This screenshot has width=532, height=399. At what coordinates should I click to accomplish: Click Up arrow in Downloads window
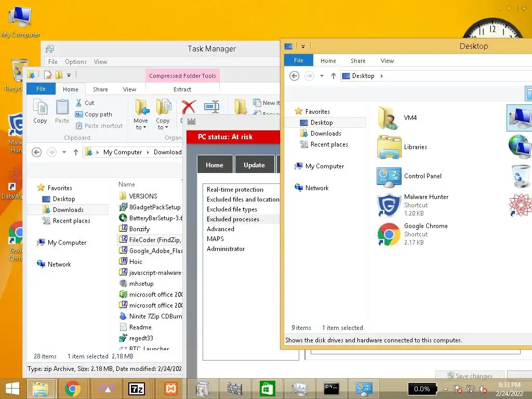point(76,152)
